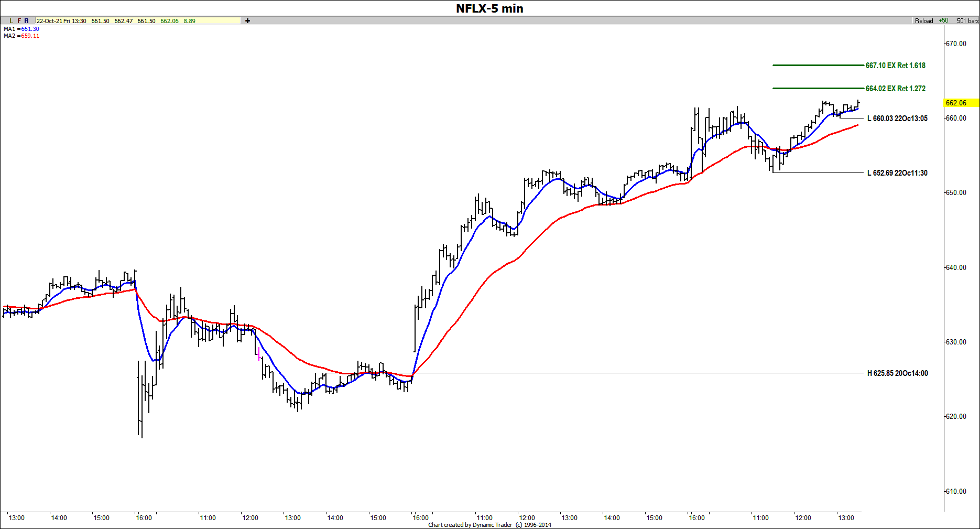Click the 640.00 price axis label
The height and width of the screenshot is (529, 980).
click(956, 267)
